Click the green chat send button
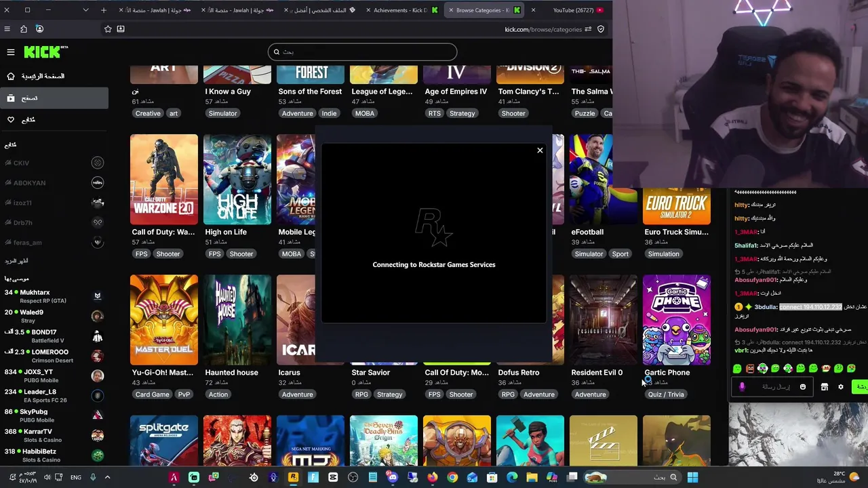The image size is (868, 488). coord(861,387)
